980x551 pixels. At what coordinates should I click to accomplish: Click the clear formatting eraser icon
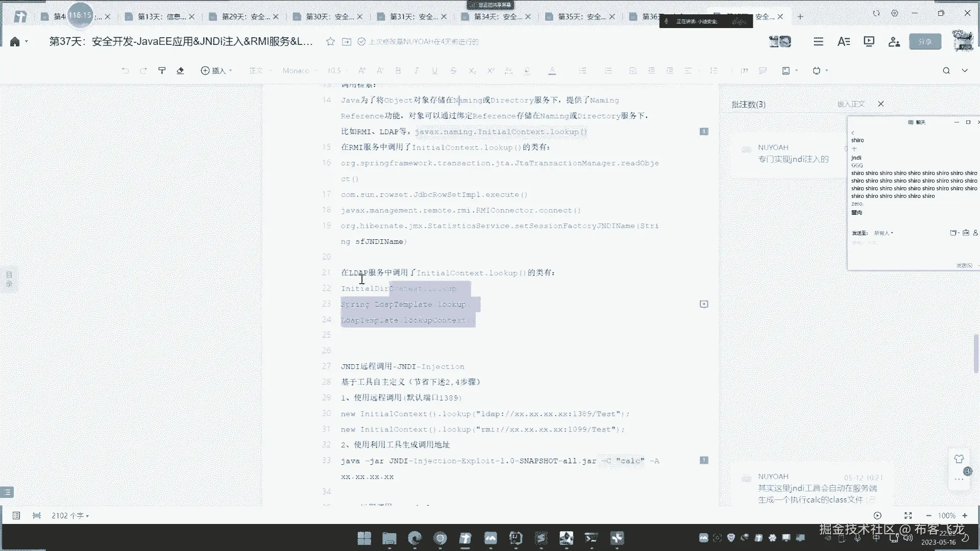[x=180, y=70]
